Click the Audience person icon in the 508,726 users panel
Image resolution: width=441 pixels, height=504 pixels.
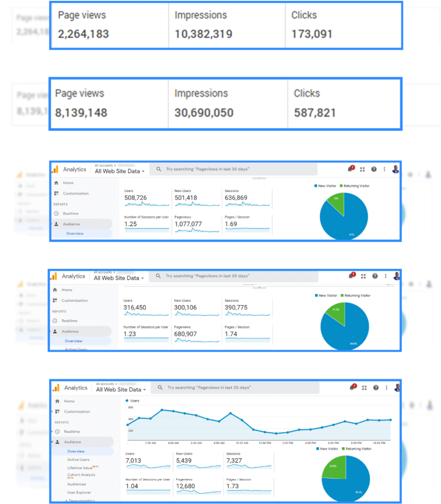click(57, 224)
